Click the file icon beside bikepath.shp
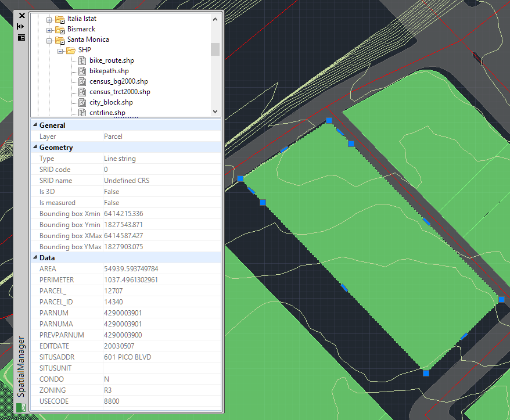The height and width of the screenshot is (420, 510). click(x=81, y=70)
